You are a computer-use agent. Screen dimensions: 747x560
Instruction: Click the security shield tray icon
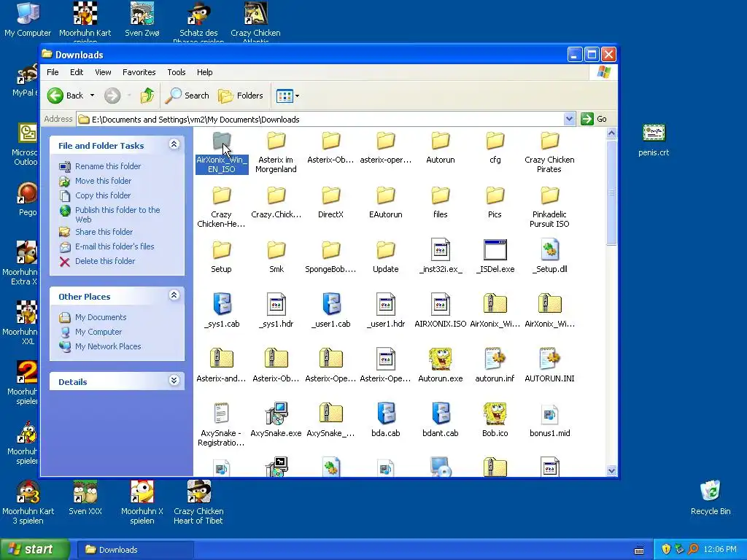tap(666, 550)
